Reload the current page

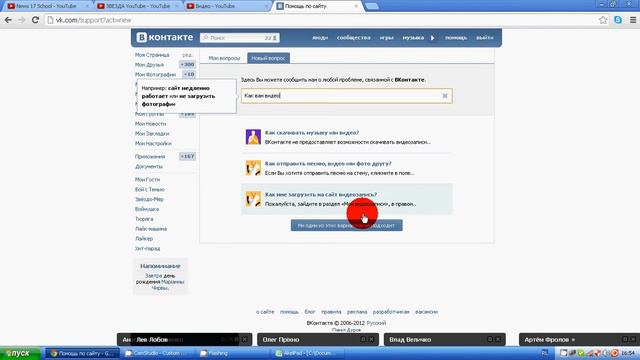pyautogui.click(x=36, y=20)
